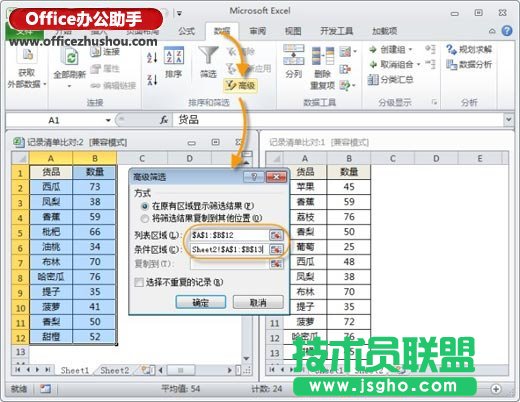Viewport: 520px width, 402px height.
Task: Open the Refresh All dropdown arrow
Action: [69, 86]
